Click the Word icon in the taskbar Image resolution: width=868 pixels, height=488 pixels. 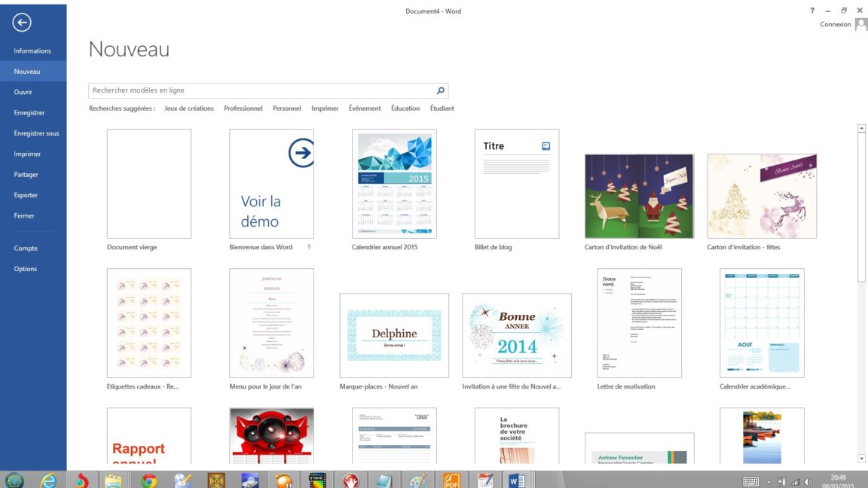(517, 480)
